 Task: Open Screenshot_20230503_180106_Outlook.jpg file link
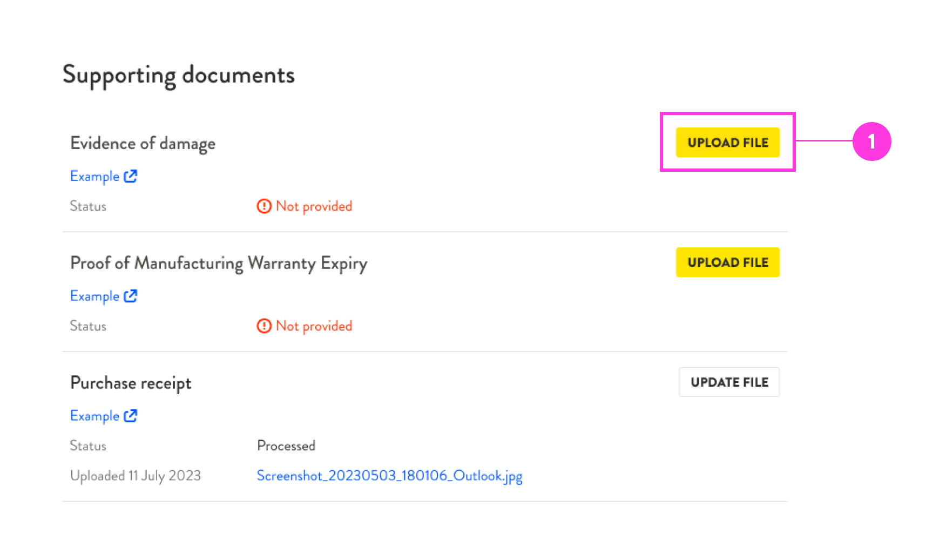[x=389, y=476]
